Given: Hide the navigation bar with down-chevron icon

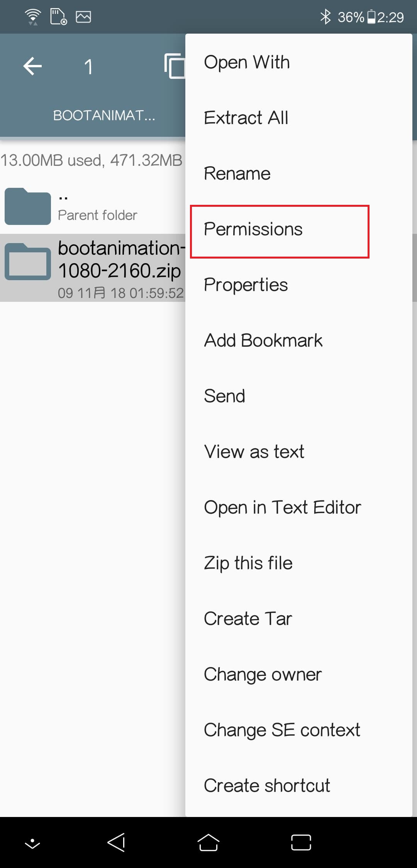Looking at the screenshot, I should tap(32, 843).
